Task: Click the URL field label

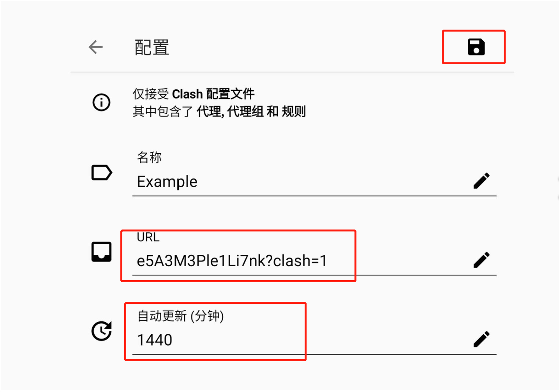Action: click(148, 237)
